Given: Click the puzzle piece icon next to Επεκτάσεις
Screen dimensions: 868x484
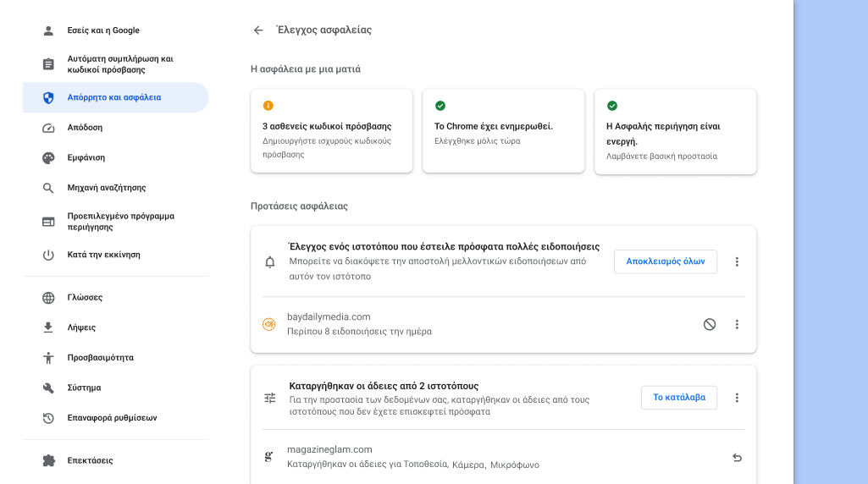Looking at the screenshot, I should pos(48,460).
